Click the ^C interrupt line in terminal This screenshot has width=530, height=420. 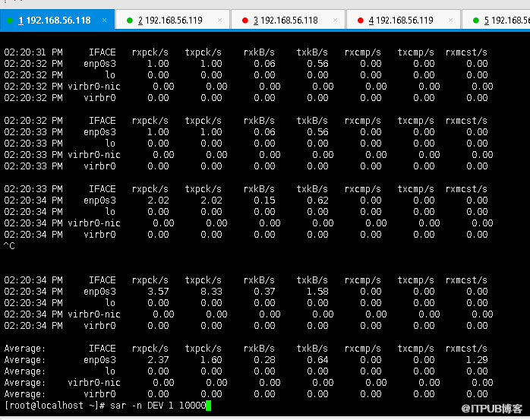pyautogui.click(x=9, y=246)
